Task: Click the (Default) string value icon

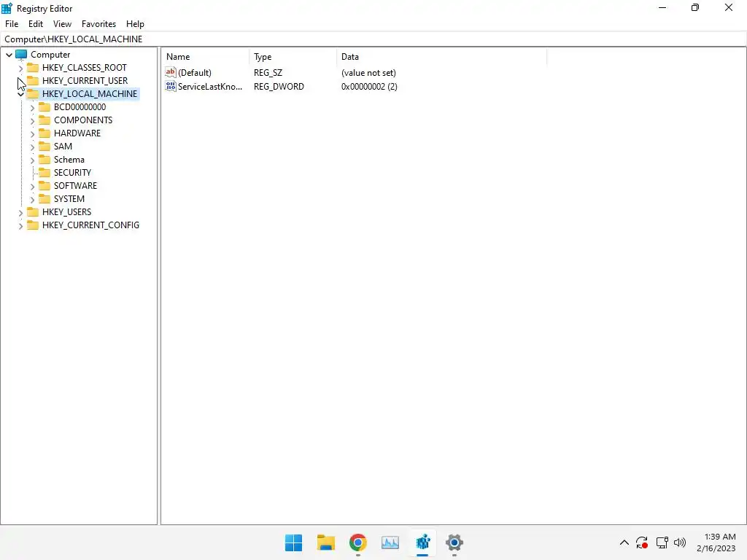Action: 171,72
